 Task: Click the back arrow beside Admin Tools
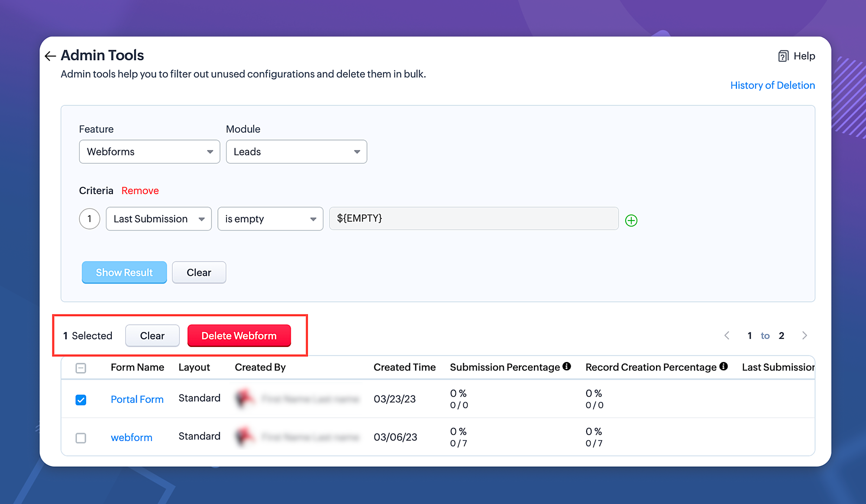click(x=50, y=56)
